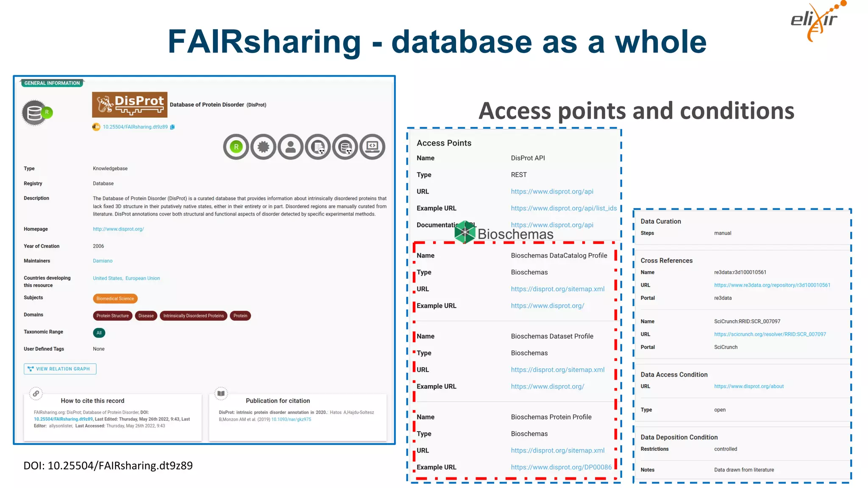
Task: Open the Documentation URL api link
Action: coord(552,225)
